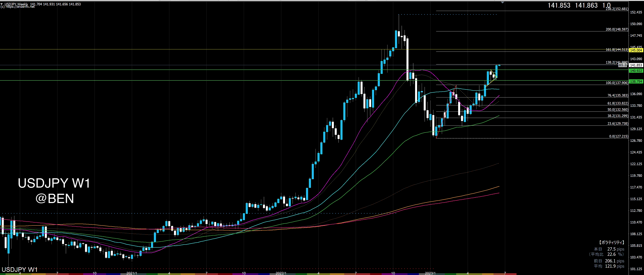Image resolution: width=644 pixels, height=275 pixels.
Task: Click the https://anzenfx.net copyright link text
Action: 20,7
